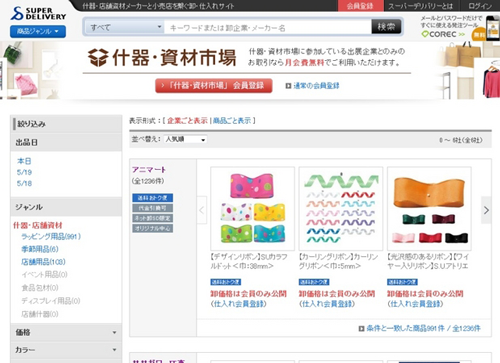
Task: Click 仕入れ会員登録 link under dot ribbon
Action: click(x=238, y=304)
